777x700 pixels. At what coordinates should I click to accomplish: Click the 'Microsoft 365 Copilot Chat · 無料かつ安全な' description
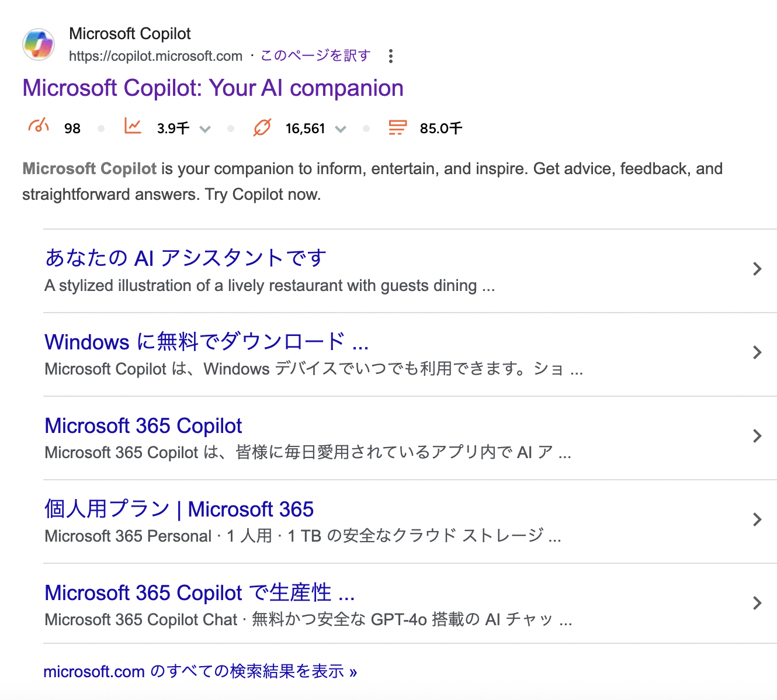point(308,620)
